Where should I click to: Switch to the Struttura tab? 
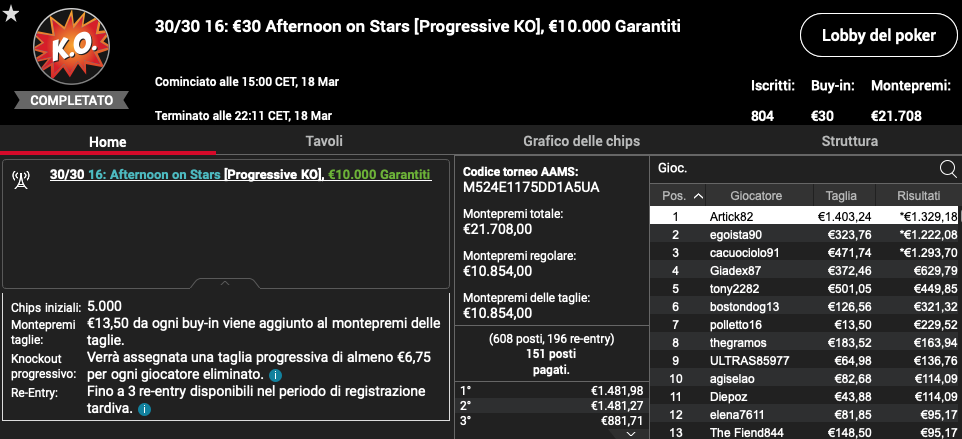click(x=850, y=141)
